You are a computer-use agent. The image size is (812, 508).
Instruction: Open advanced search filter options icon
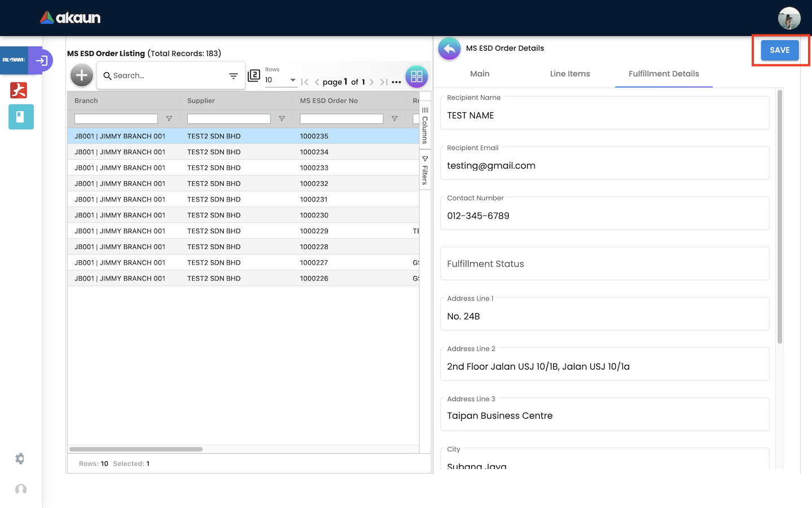point(233,76)
